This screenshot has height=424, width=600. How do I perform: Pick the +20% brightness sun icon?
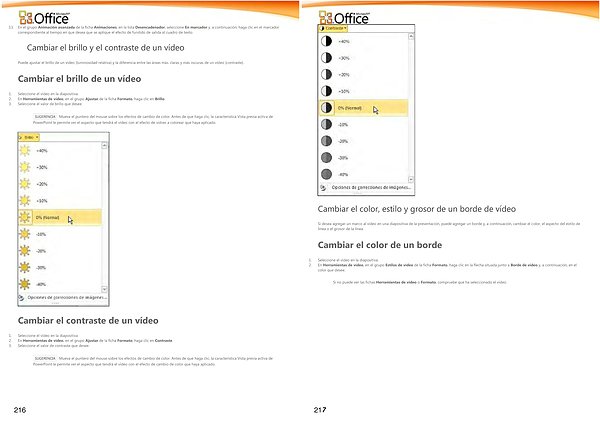[25, 184]
